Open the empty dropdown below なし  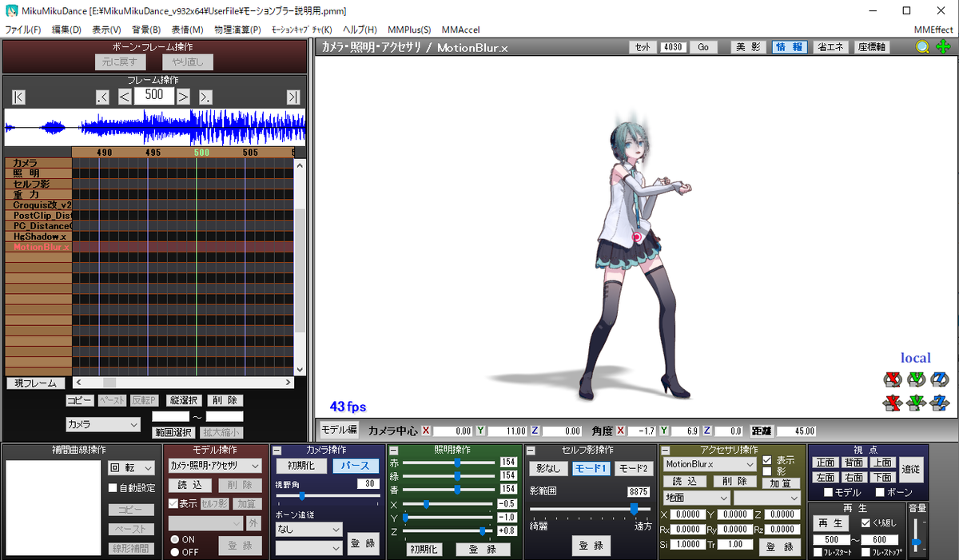[308, 548]
